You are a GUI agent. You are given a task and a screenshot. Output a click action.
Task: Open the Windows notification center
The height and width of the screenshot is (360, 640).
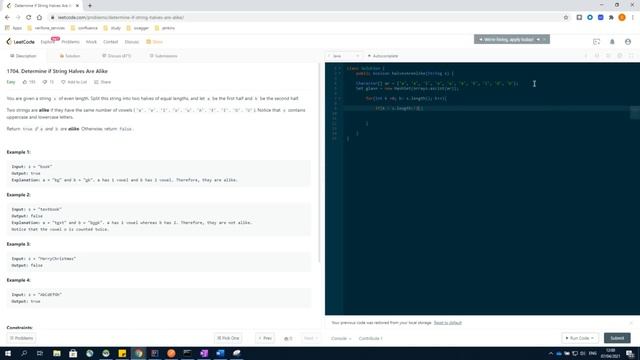630,353
